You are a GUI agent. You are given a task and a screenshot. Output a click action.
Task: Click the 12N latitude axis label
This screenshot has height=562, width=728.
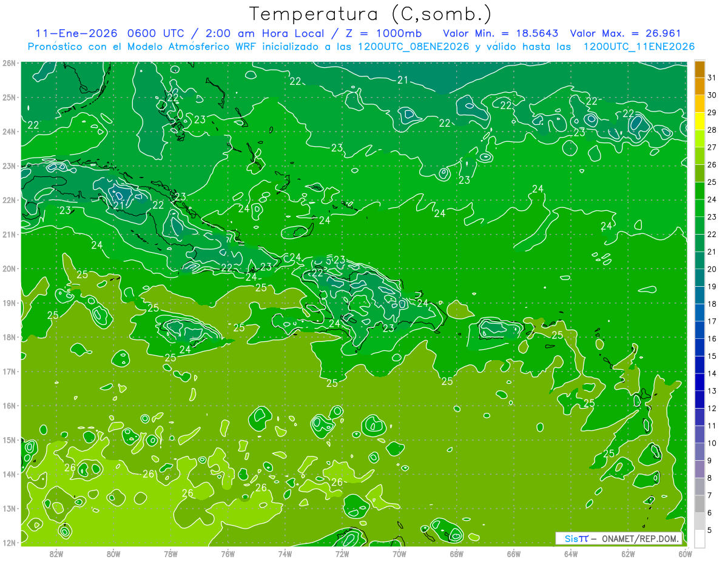[x=8, y=543]
